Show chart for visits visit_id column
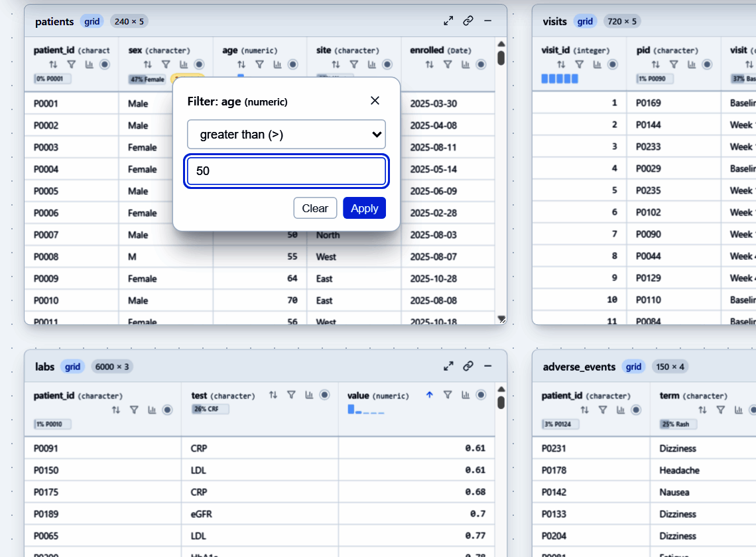 tap(597, 64)
